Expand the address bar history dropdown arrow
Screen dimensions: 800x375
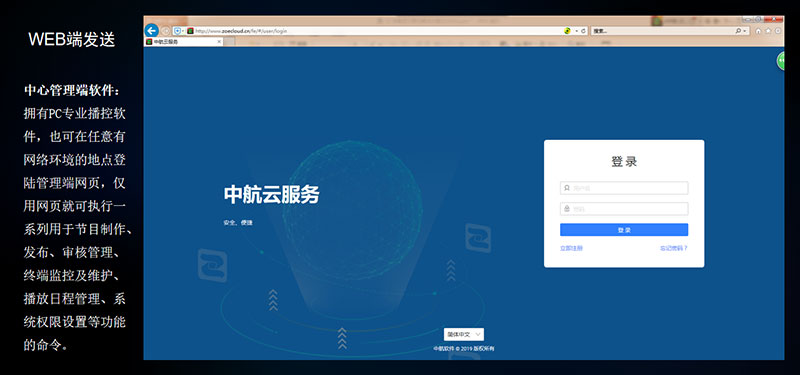point(577,31)
